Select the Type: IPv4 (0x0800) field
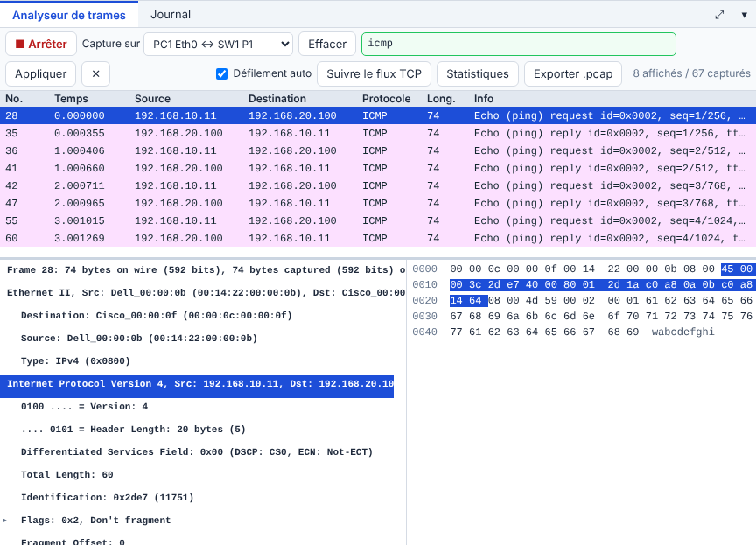Screen dimensions: 756x545 pos(76,361)
